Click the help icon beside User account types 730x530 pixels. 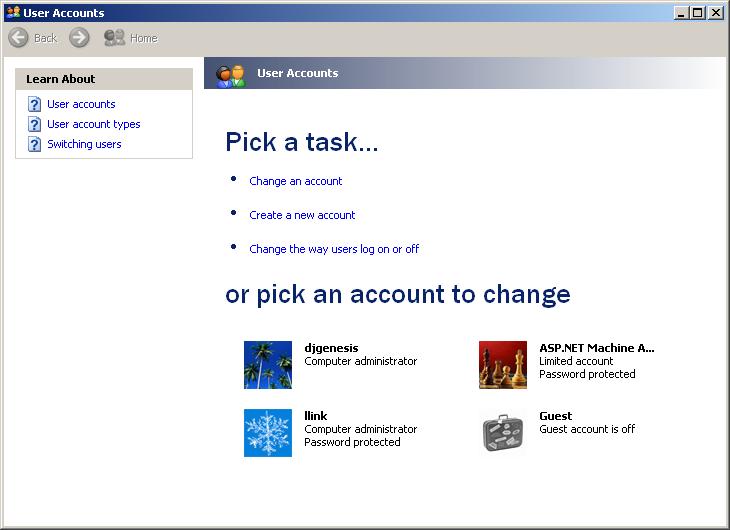34,124
